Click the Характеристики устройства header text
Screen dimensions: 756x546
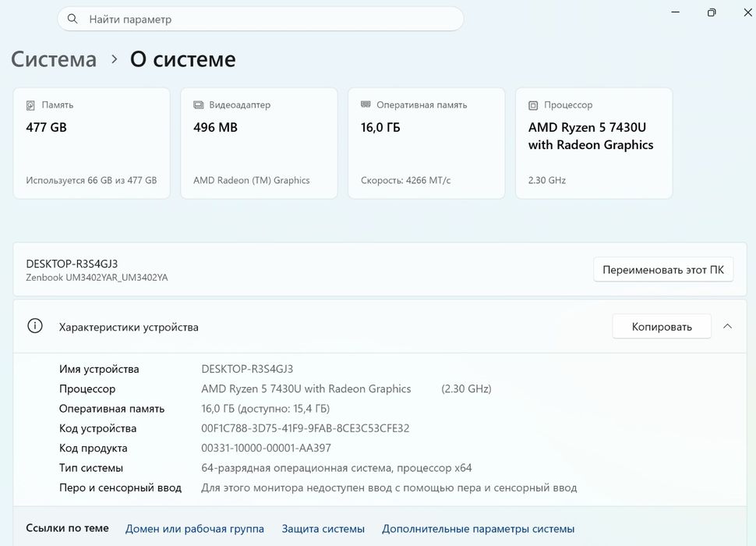(129, 327)
